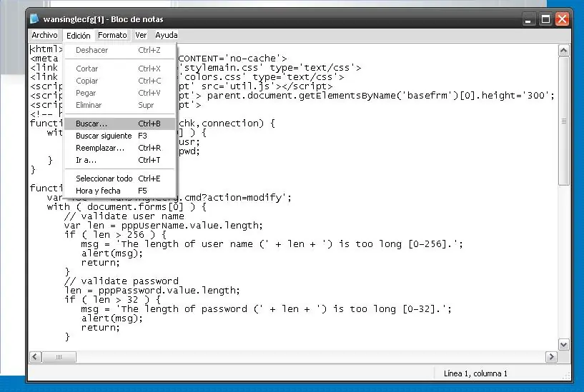Image resolution: width=584 pixels, height=392 pixels.
Task: Insert Hora y fecha from menu
Action: [x=119, y=191]
